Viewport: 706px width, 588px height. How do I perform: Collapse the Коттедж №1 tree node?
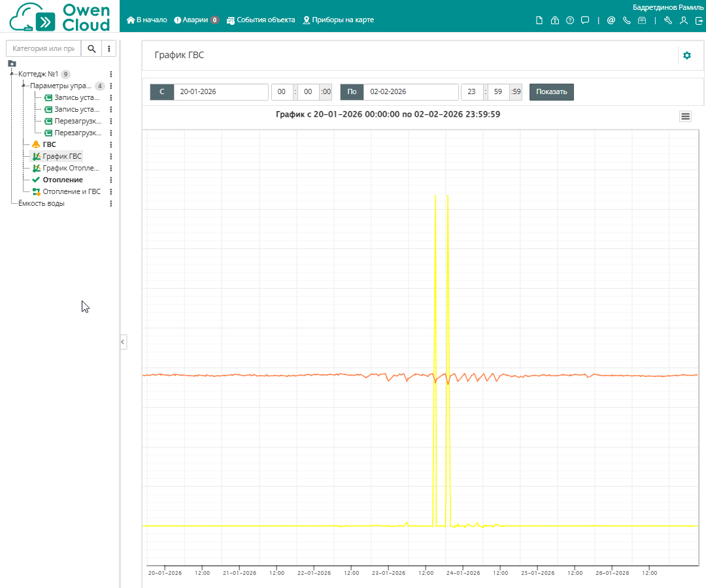coord(12,74)
